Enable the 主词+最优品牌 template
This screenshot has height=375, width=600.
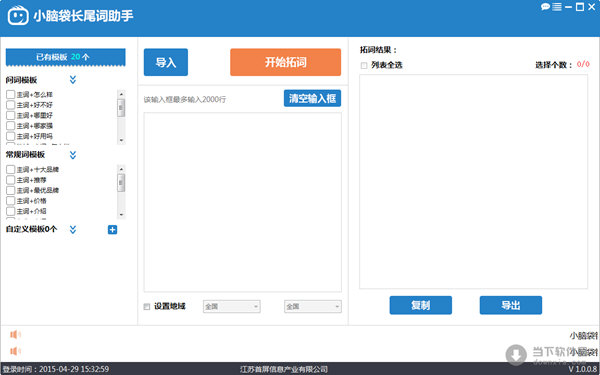[10, 190]
